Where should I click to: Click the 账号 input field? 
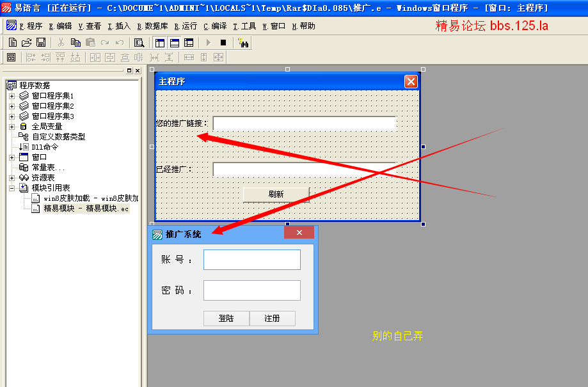(252, 260)
